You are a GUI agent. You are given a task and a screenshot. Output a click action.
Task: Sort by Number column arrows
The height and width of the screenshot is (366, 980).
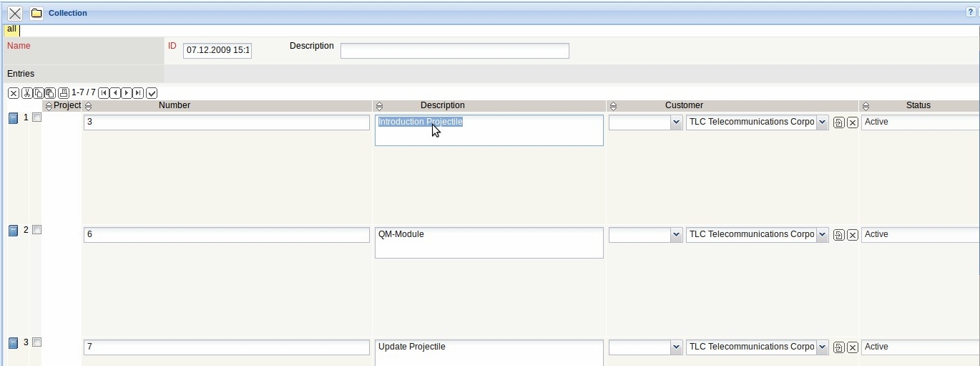pyautogui.click(x=88, y=106)
